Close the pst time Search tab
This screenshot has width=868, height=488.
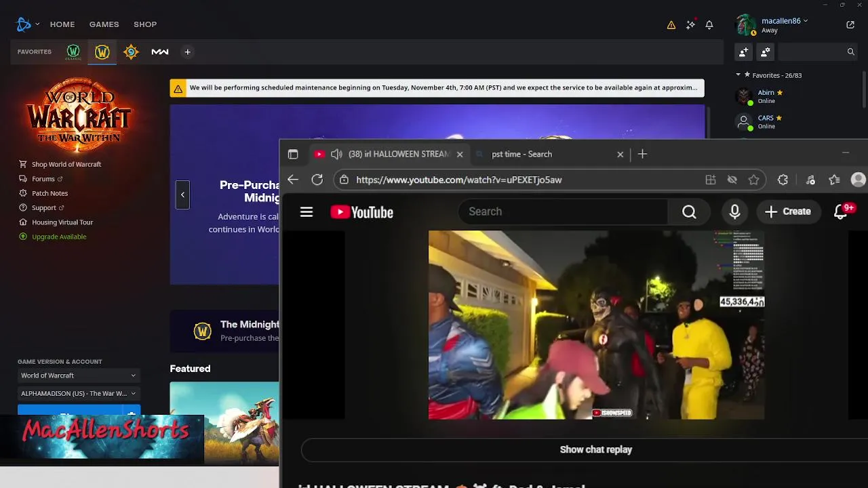coord(620,154)
